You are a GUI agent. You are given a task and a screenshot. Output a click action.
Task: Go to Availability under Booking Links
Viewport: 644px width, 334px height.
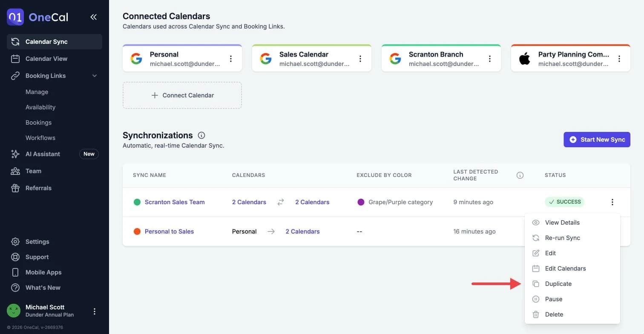tap(40, 107)
